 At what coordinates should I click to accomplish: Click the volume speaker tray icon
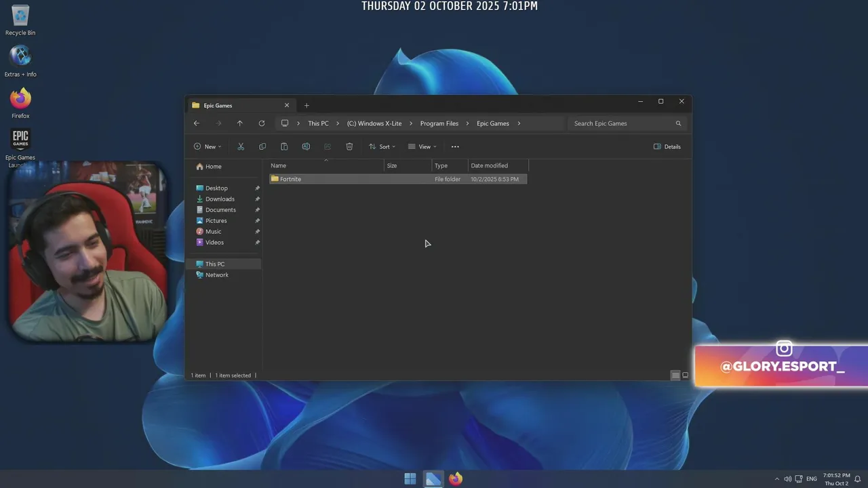coord(788,479)
